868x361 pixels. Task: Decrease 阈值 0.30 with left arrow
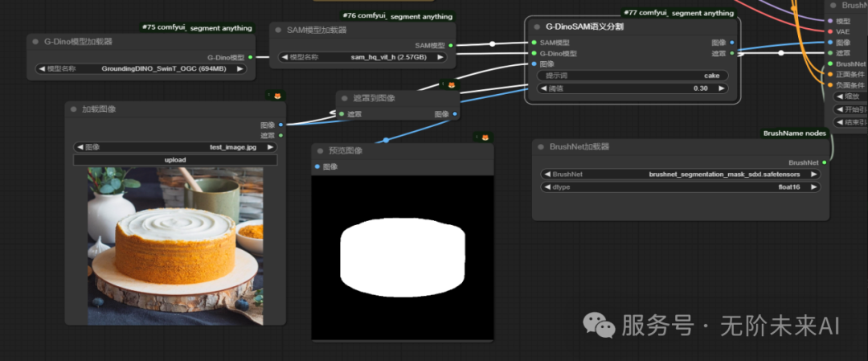(543, 88)
